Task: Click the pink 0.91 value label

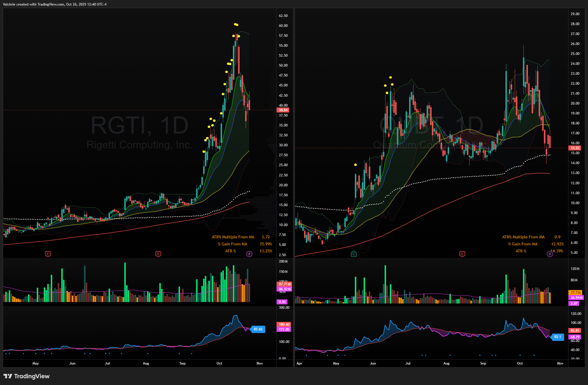Action: pos(282,302)
